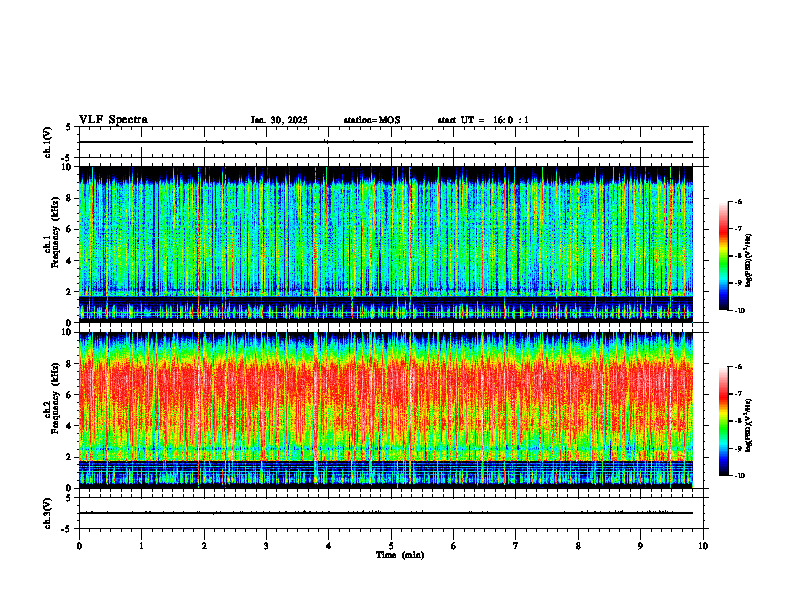Click the "4" kHz tick on ch.2 frequency axis
This screenshot has width=792, height=612.
69,426
